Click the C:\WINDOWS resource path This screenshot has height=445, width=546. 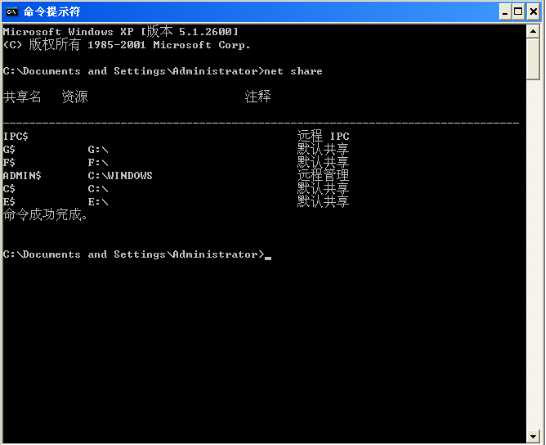click(120, 175)
